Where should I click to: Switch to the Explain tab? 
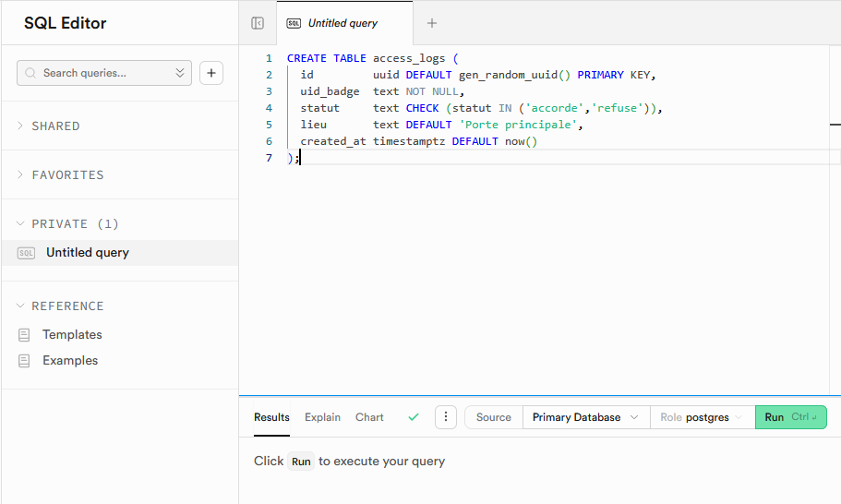[322, 417]
